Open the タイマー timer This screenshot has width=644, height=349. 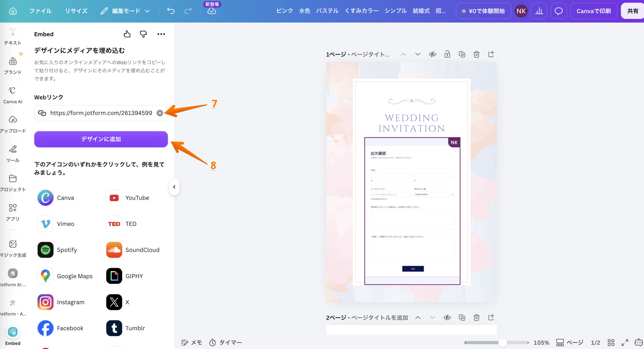pos(226,342)
